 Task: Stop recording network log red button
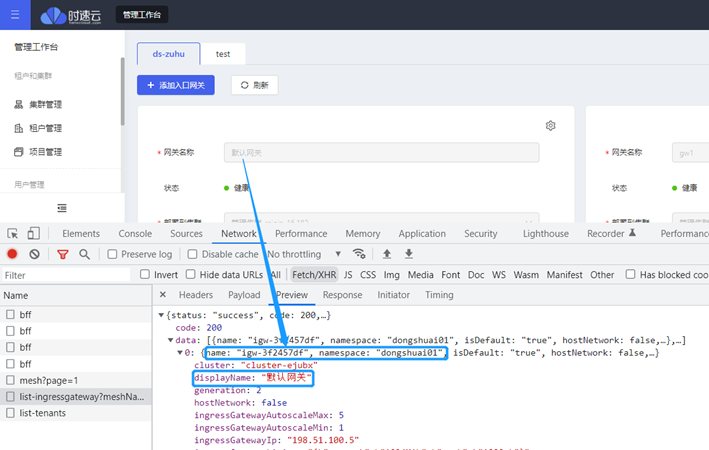click(x=12, y=254)
